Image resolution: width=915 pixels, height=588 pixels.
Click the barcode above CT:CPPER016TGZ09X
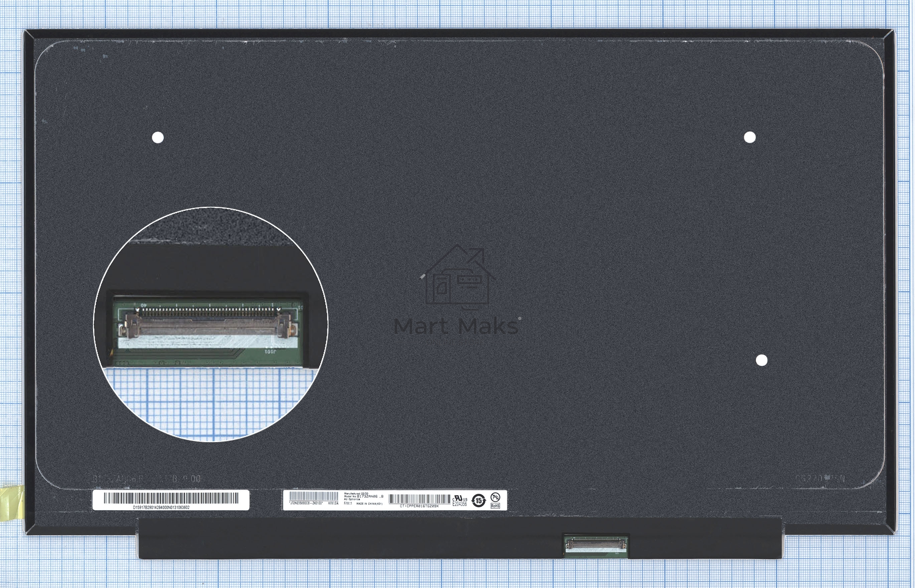click(x=419, y=499)
